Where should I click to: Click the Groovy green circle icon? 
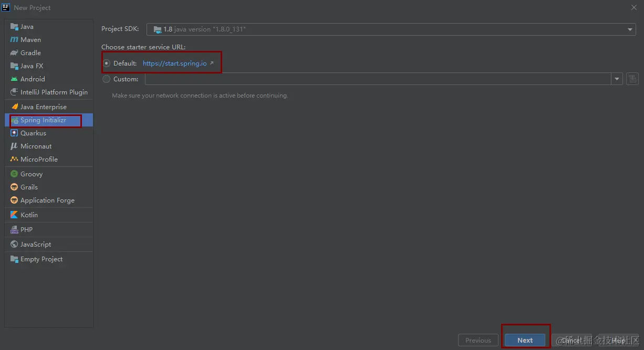click(x=14, y=174)
